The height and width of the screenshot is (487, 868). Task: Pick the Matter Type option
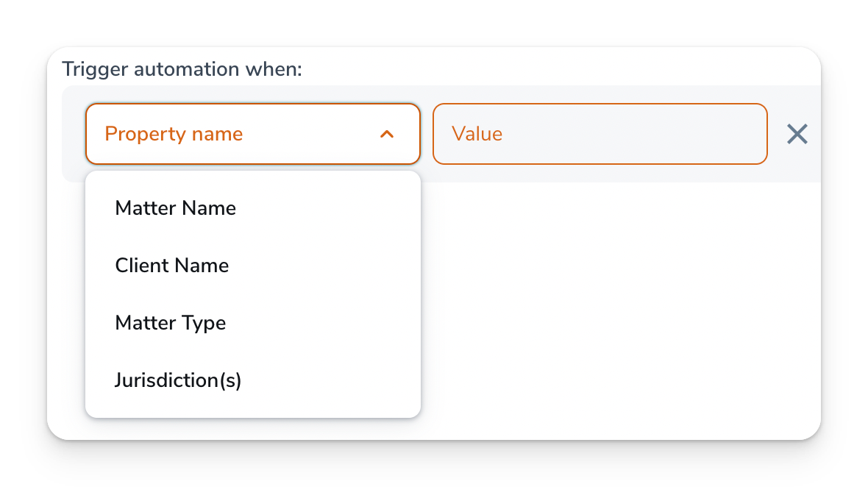tap(171, 323)
